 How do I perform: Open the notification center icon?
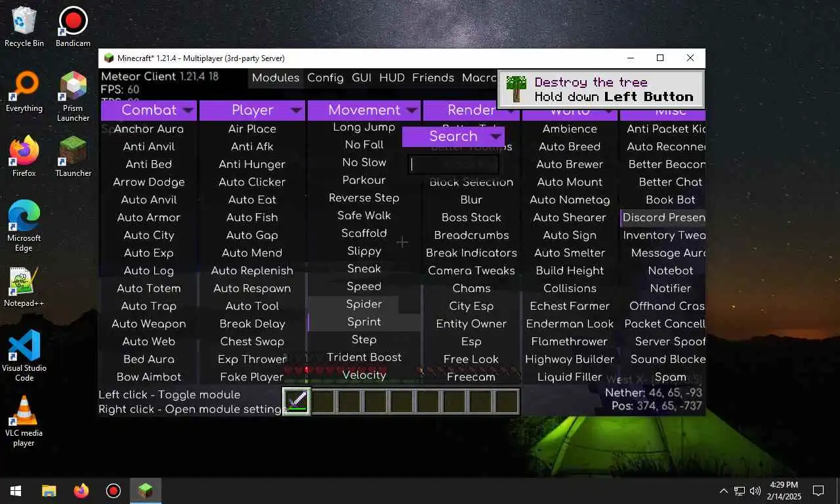click(x=818, y=491)
